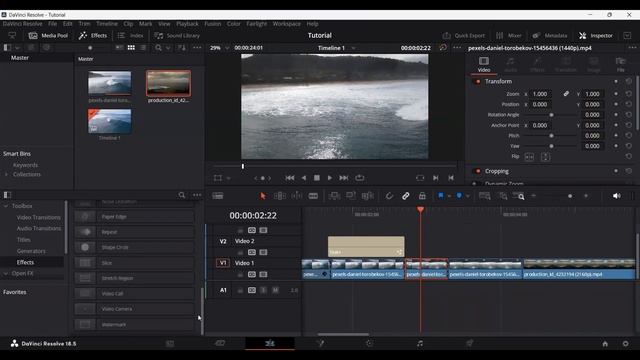Open the Workspace menu
Viewport: 640px width, 360px height.
287,24
